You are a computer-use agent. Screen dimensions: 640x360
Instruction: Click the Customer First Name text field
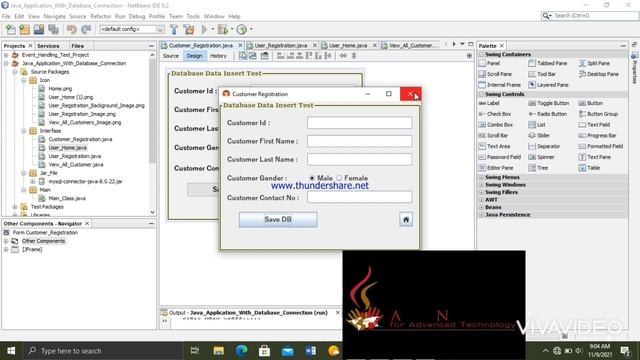click(x=360, y=141)
